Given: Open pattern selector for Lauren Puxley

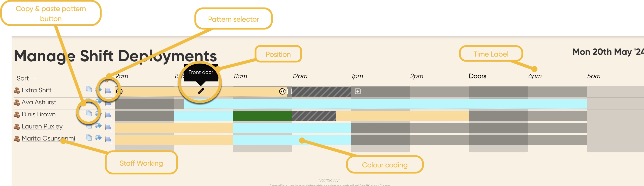Looking at the screenshot, I should point(108,127).
